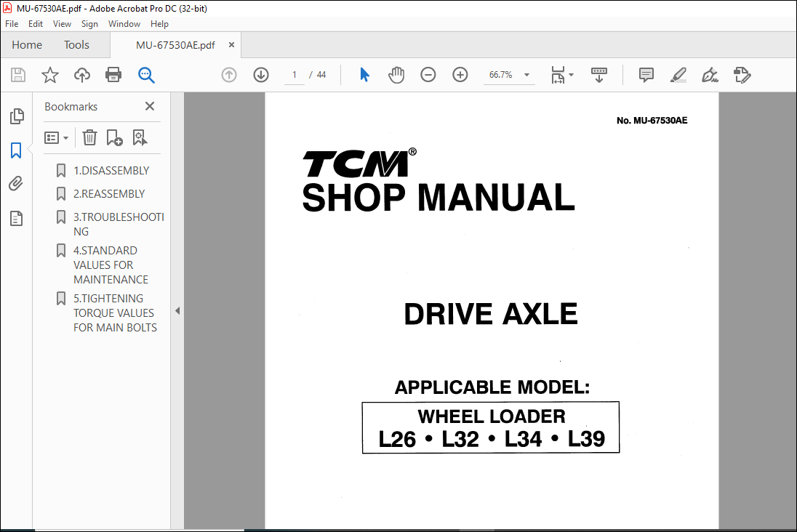Image resolution: width=797 pixels, height=532 pixels.
Task: Click the Save file icon
Action: (x=18, y=75)
